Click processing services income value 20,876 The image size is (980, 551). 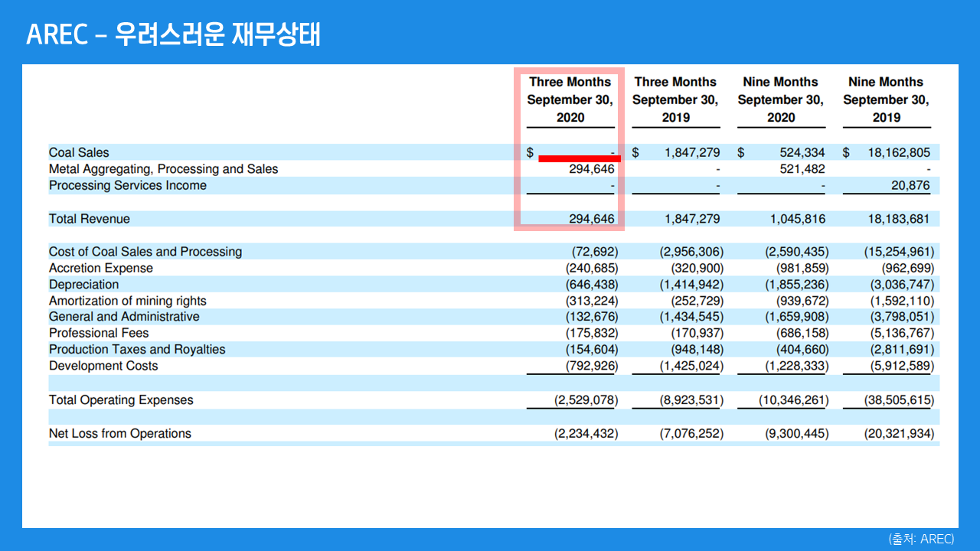pyautogui.click(x=911, y=185)
